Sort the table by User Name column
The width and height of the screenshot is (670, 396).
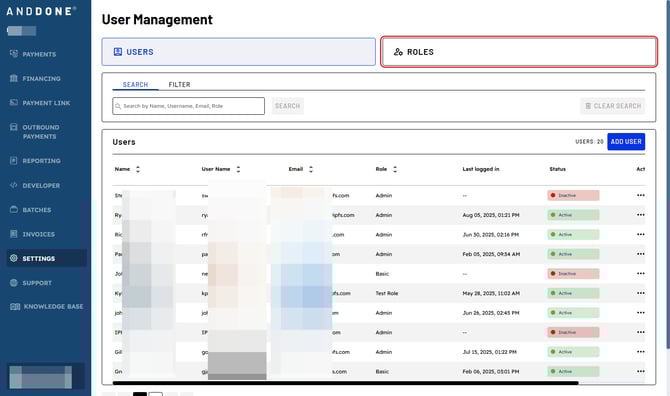[238, 169]
